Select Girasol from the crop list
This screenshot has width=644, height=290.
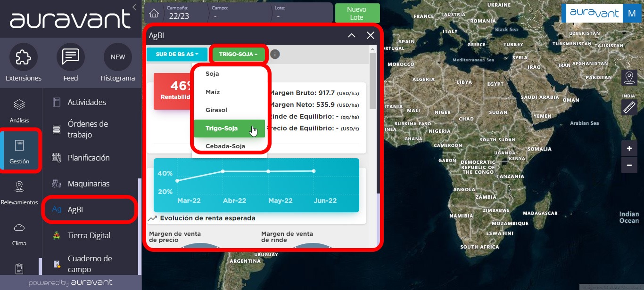pyautogui.click(x=230, y=110)
